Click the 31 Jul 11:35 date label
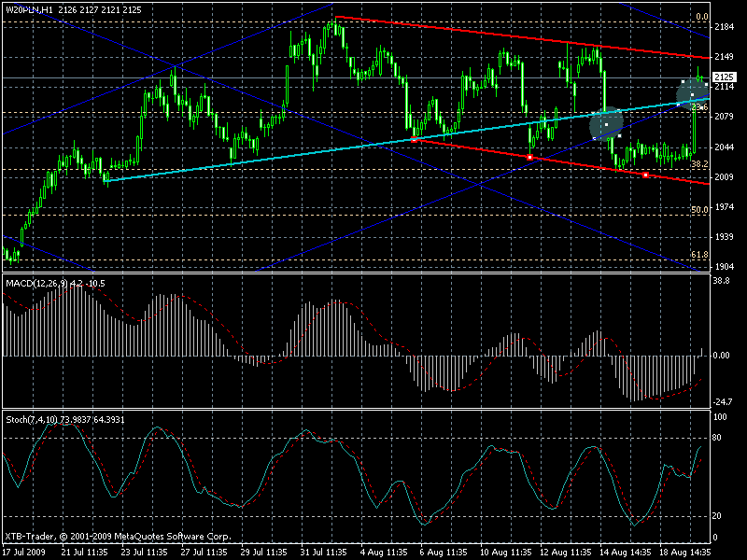 pos(324,553)
